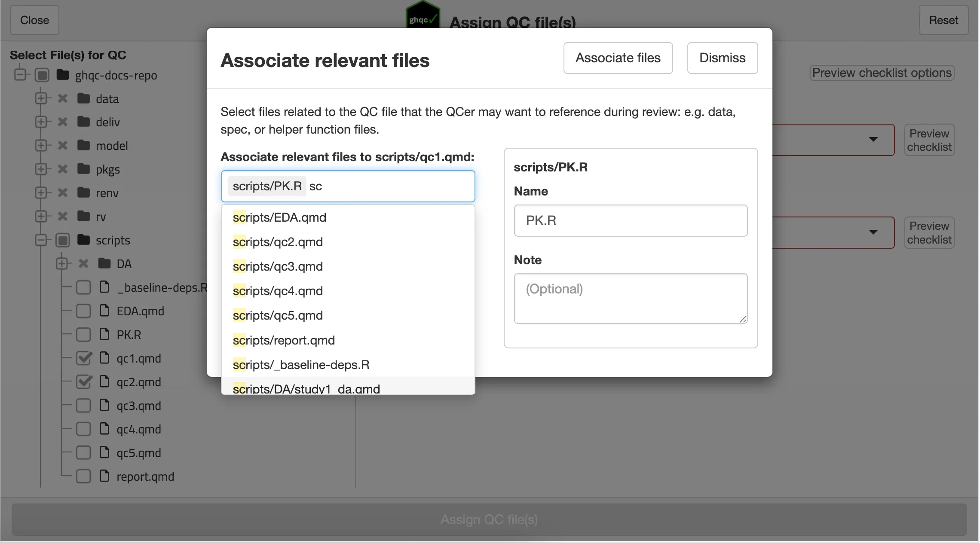980x543 pixels.
Task: Click the X mark beside DA folder
Action: click(x=83, y=263)
